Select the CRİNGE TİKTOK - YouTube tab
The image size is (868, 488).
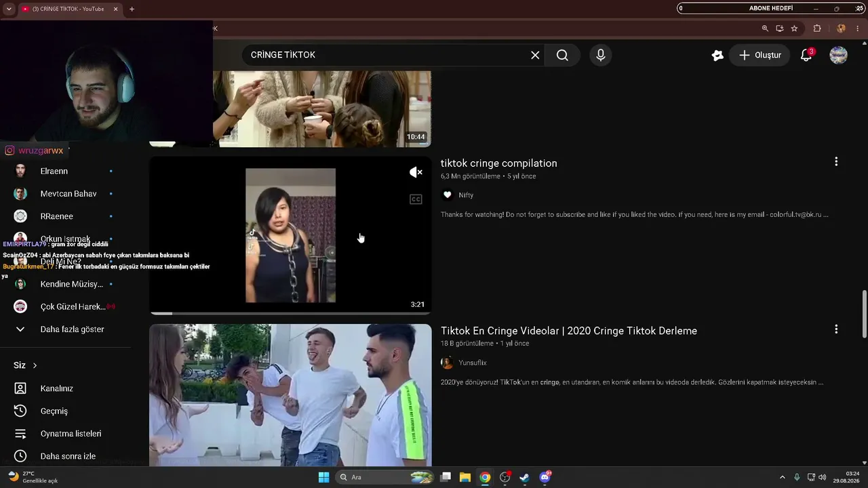(69, 9)
